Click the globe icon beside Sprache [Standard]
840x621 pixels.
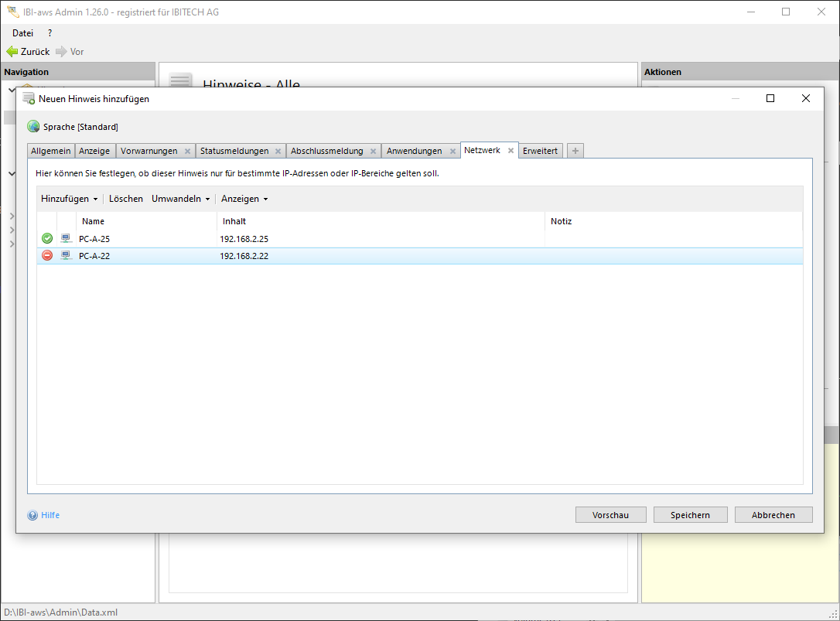click(33, 127)
